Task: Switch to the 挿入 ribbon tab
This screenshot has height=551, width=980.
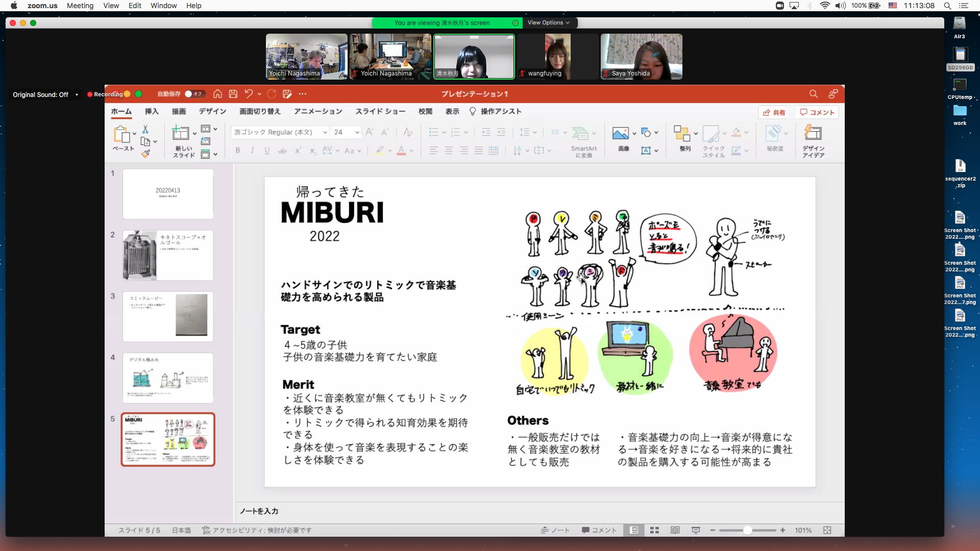Action: 152,112
